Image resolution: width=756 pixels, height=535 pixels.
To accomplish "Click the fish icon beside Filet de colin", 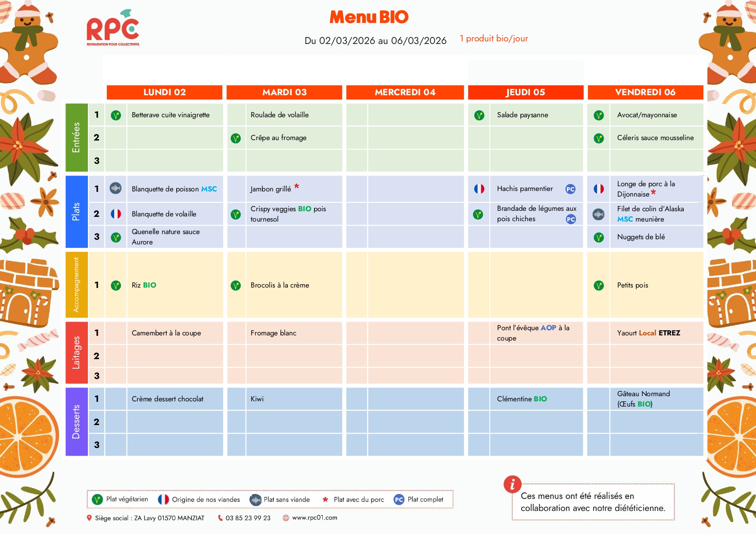I will tap(598, 214).
